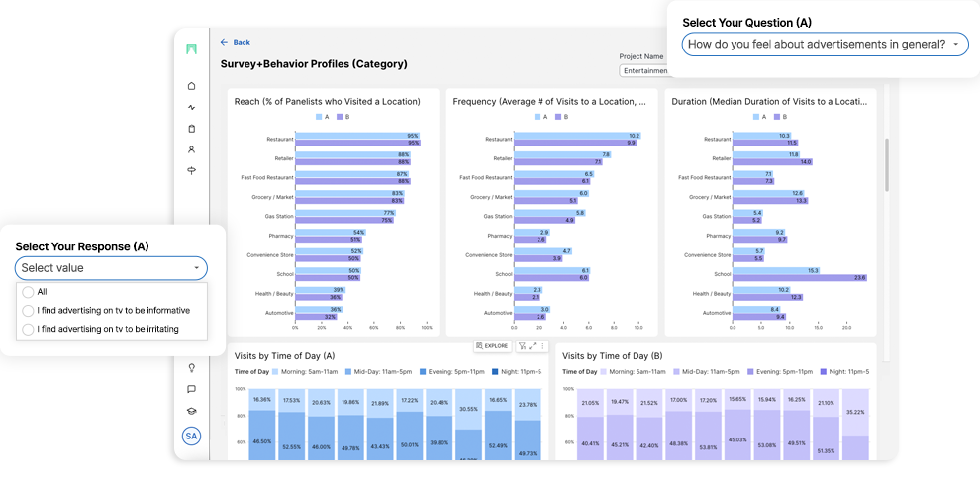This screenshot has width=980, height=487.
Task: Click the School 23.6 bar in Duration chart
Action: pyautogui.click(x=800, y=277)
